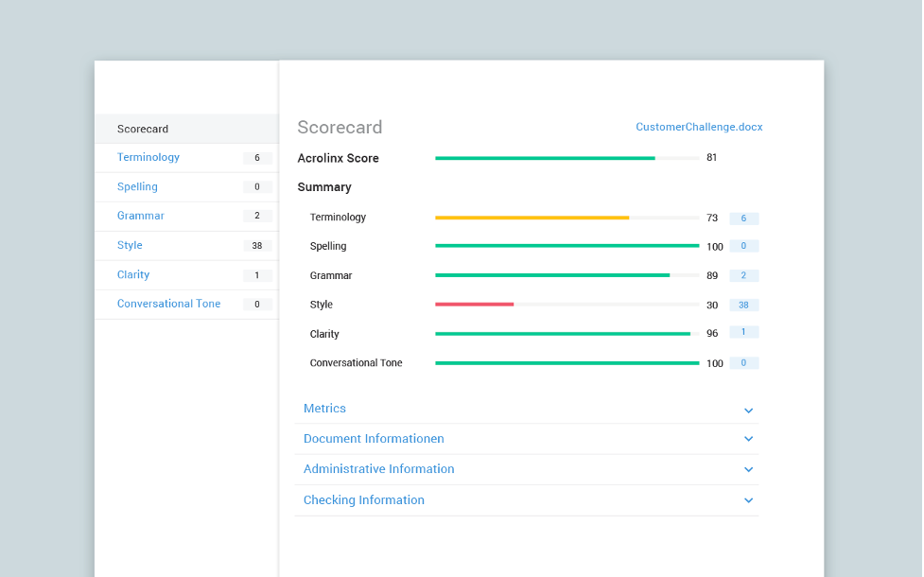
Task: Click the yellow Terminology score bar
Action: pyautogui.click(x=532, y=218)
